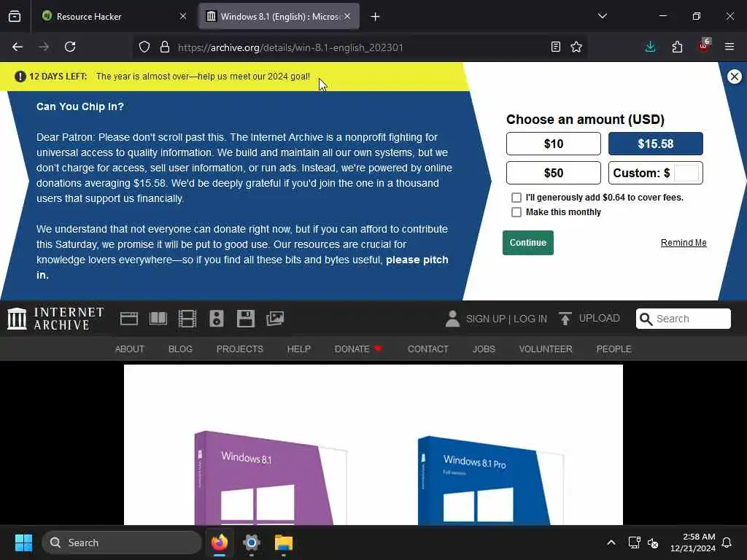The image size is (747, 560).
Task: Click the Internet Archive search field
Action: click(683, 319)
